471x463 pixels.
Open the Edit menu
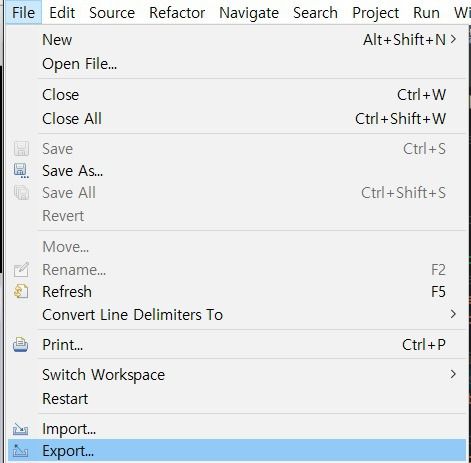pyautogui.click(x=62, y=13)
